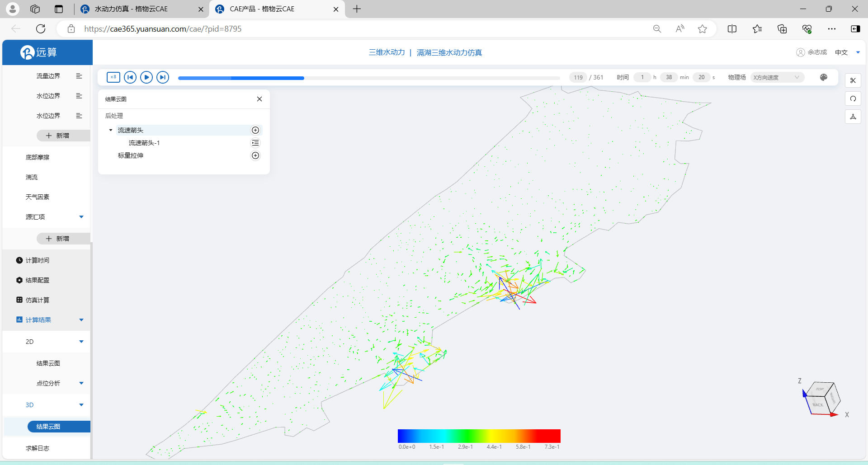Screen dimensions: 868x465
Task: Play the simulation animation
Action: coord(146,77)
